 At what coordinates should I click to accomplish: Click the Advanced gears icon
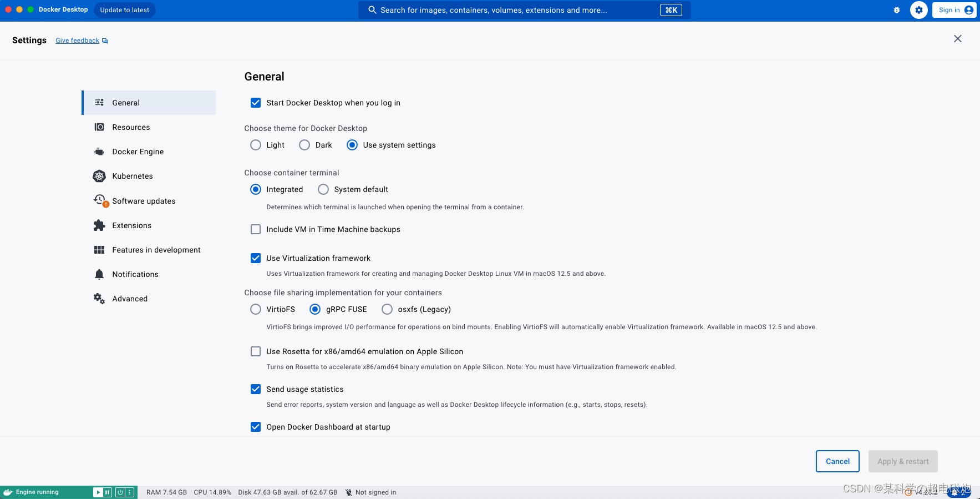[x=99, y=299]
